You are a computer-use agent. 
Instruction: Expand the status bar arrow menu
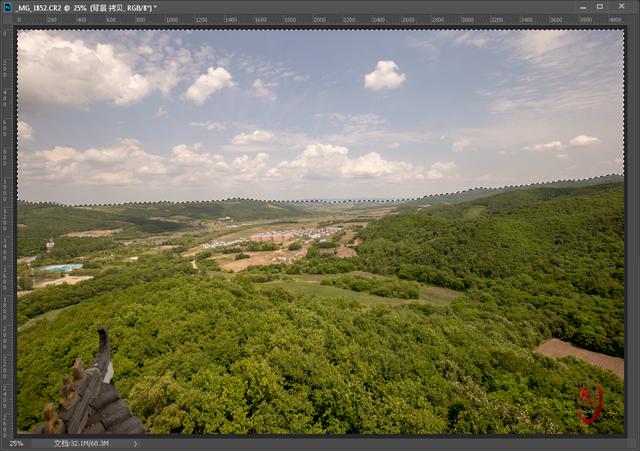pyautogui.click(x=136, y=444)
